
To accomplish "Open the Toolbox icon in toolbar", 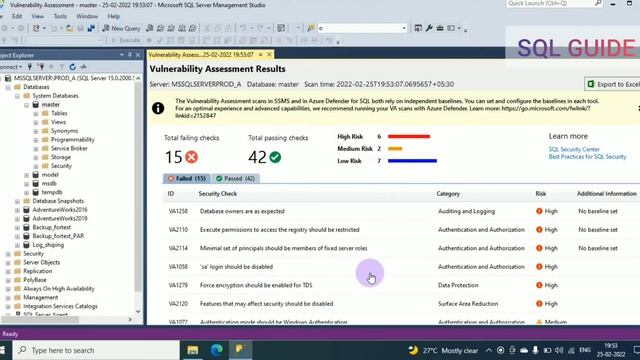I will click(440, 28).
